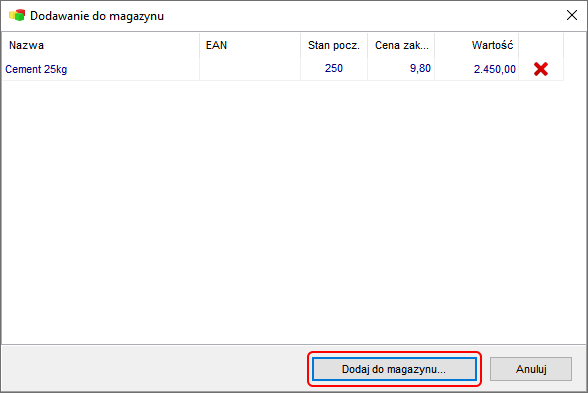Remove Cement 25kg with the red X icon

click(540, 69)
